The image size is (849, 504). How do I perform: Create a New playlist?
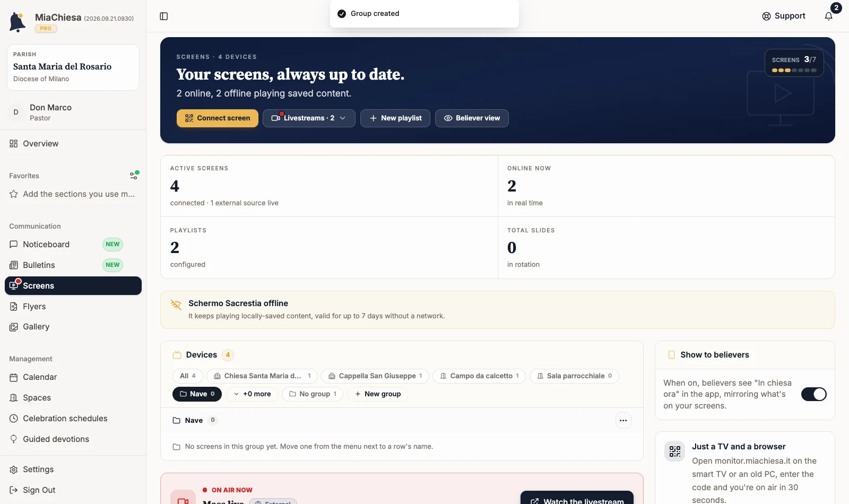[x=395, y=118]
